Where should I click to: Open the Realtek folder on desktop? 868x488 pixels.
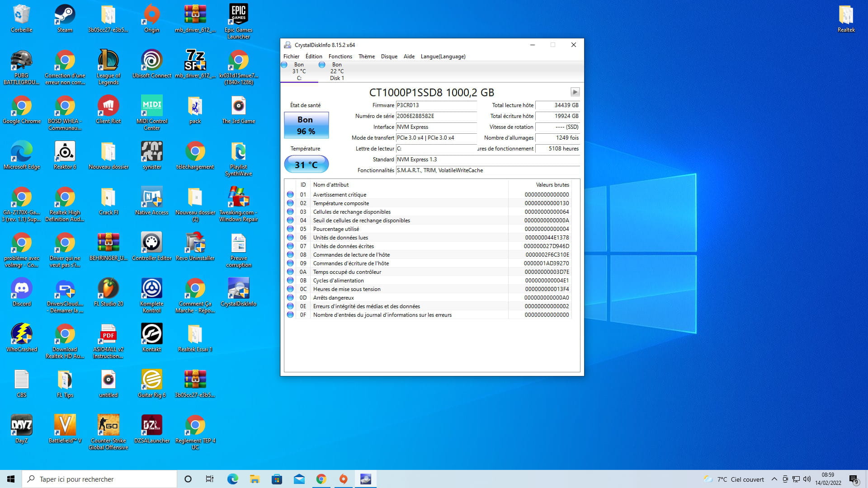(x=846, y=19)
